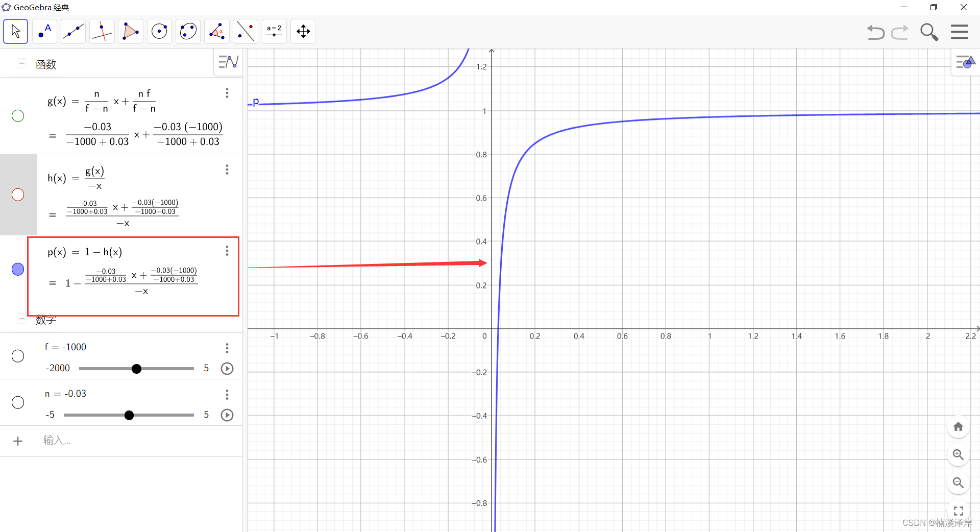Hide function p(x) from graph
Image resolution: width=980 pixels, height=532 pixels.
[18, 269]
